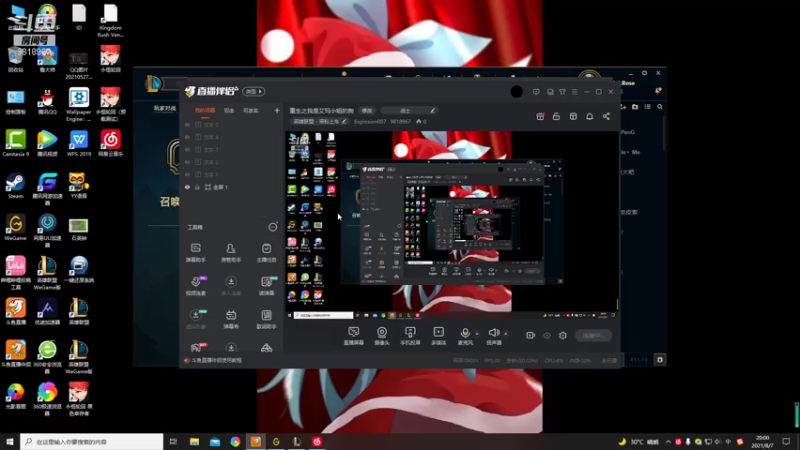Open the 玩家对战 tab in the League client
This screenshot has height=450, width=800.
(x=165, y=108)
